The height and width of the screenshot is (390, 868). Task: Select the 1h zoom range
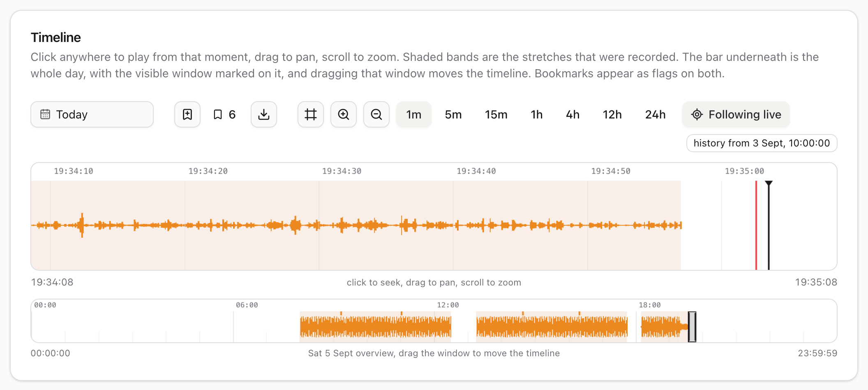click(537, 114)
